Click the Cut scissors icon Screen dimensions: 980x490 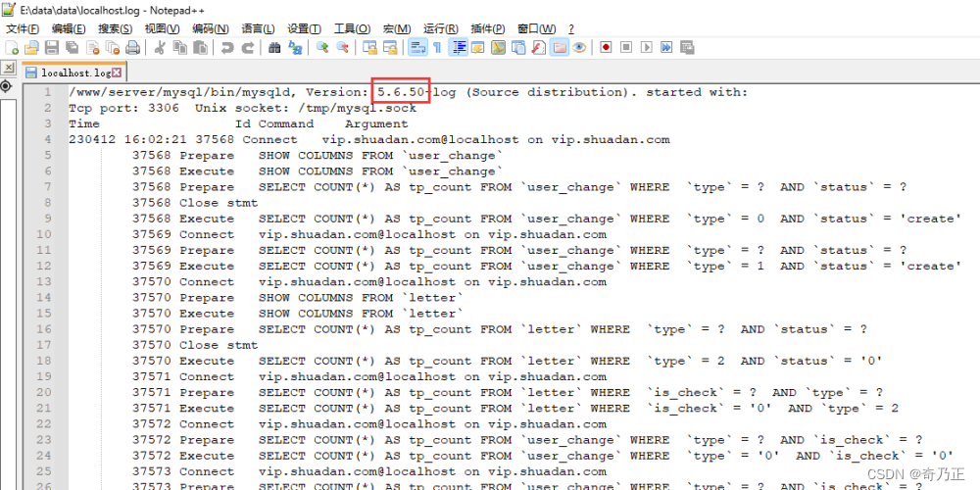(160, 47)
